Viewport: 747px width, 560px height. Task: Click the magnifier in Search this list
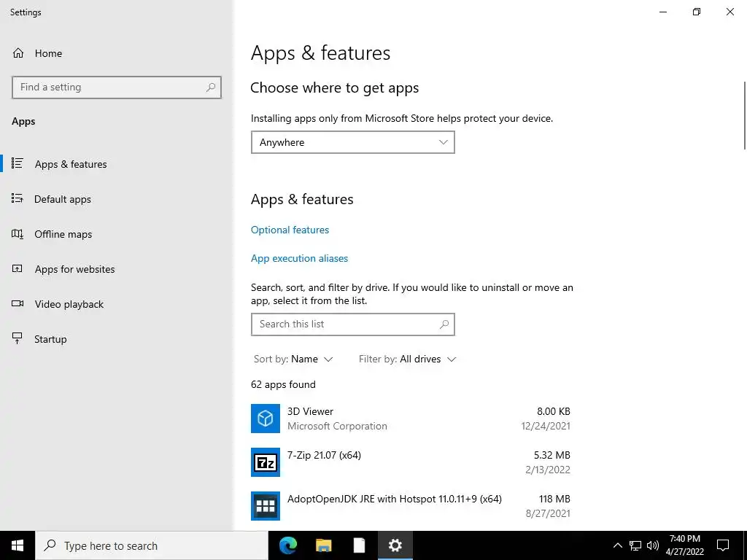point(444,324)
